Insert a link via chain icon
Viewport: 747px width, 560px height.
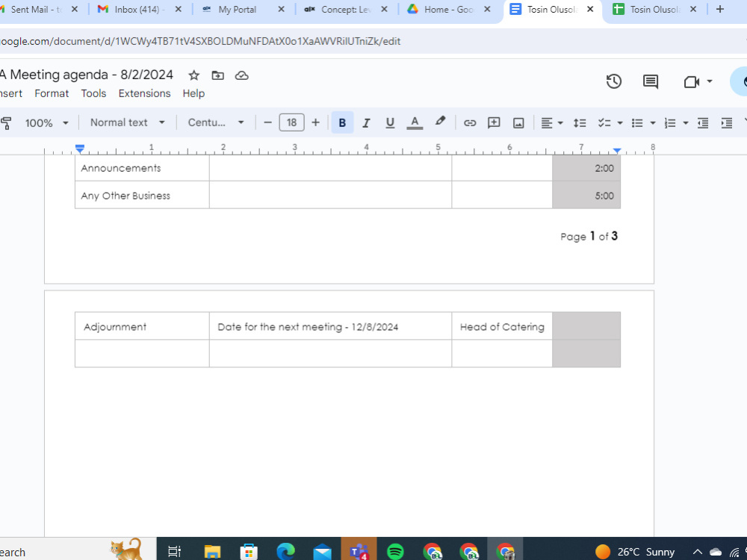[x=470, y=123]
